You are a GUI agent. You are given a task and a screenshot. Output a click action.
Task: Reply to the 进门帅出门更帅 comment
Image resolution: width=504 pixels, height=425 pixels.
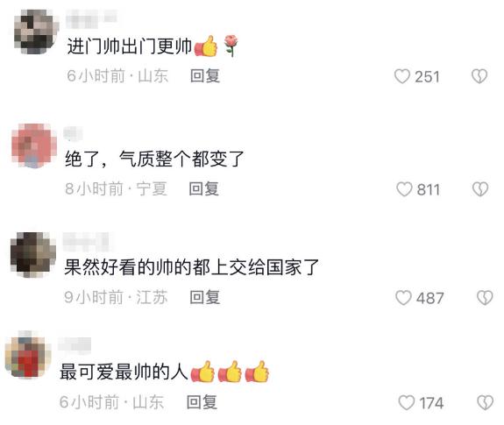coord(205,76)
